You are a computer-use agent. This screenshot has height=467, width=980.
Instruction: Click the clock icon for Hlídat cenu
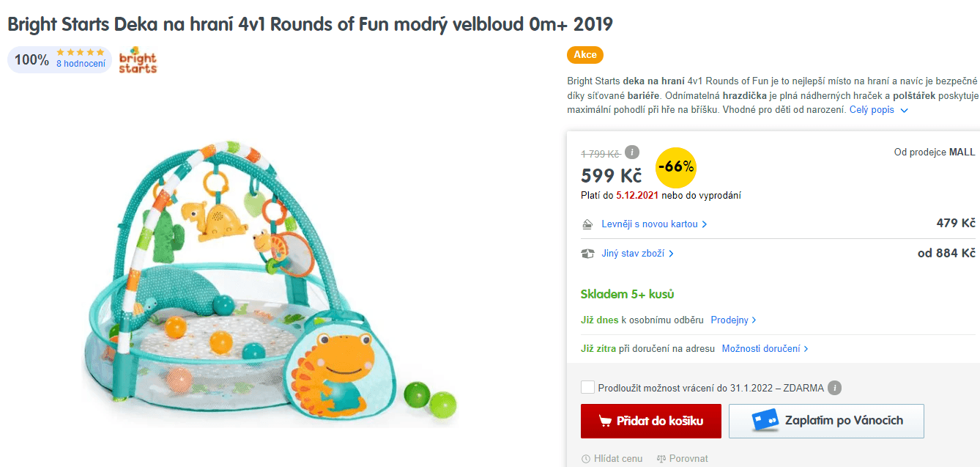[586, 459]
